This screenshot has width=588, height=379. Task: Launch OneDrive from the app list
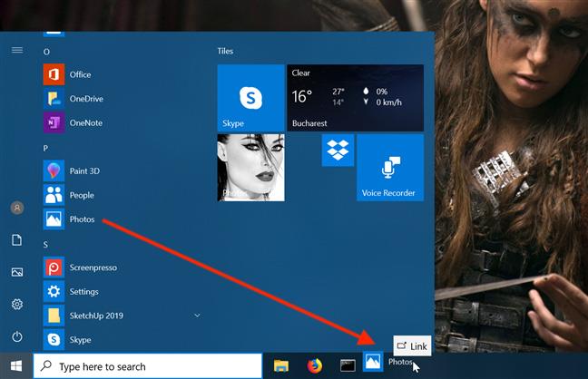click(x=86, y=99)
